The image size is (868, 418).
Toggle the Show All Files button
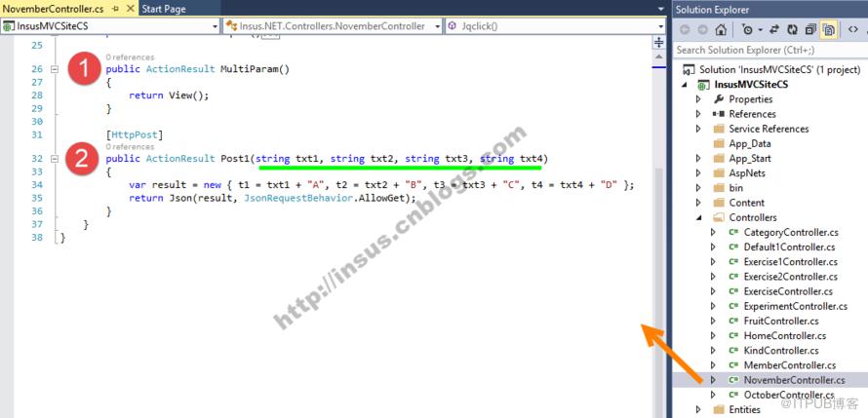click(x=828, y=29)
